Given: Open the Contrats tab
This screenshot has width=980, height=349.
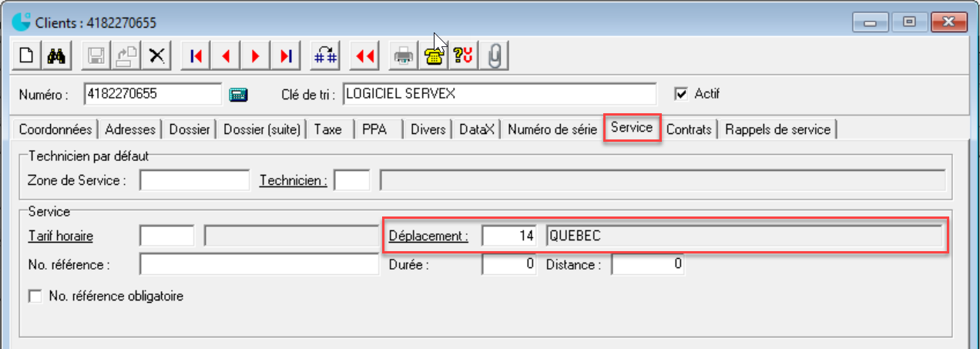Looking at the screenshot, I should [689, 129].
